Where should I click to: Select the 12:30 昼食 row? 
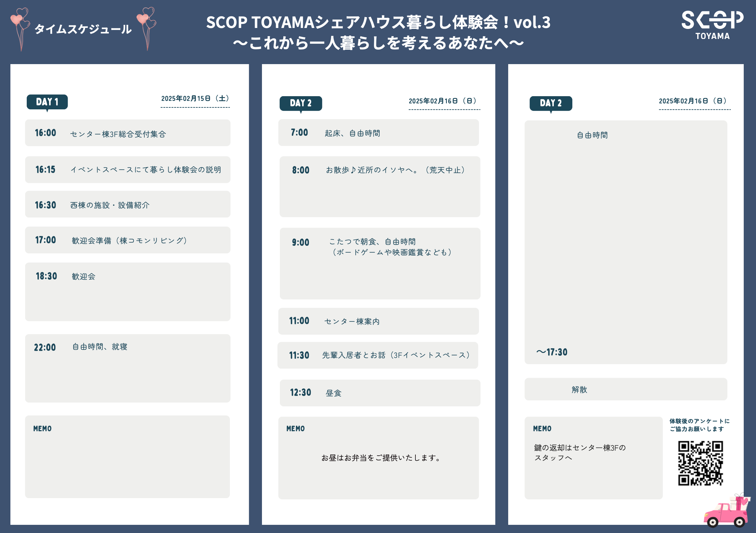380,393
